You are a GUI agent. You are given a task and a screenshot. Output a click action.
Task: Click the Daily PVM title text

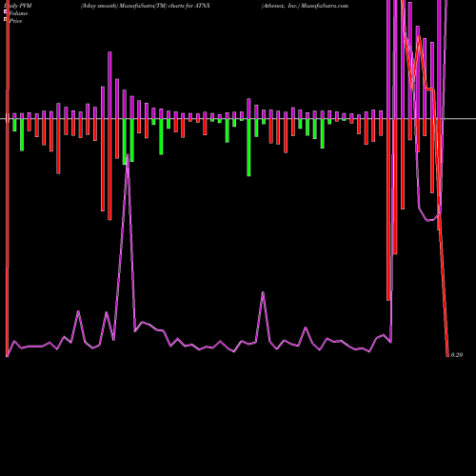(18, 6)
